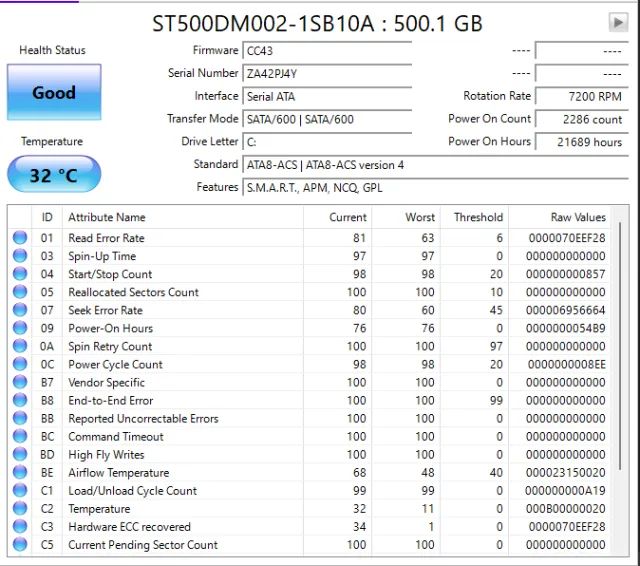The width and height of the screenshot is (640, 566).
Task: Select the Reported Uncorrectable Errors attribute name
Action: (143, 419)
